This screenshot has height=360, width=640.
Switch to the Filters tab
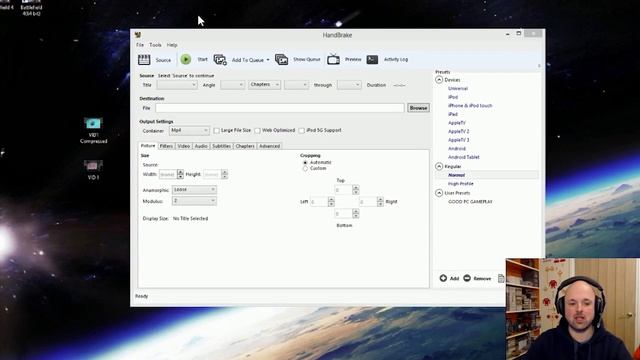[166, 146]
